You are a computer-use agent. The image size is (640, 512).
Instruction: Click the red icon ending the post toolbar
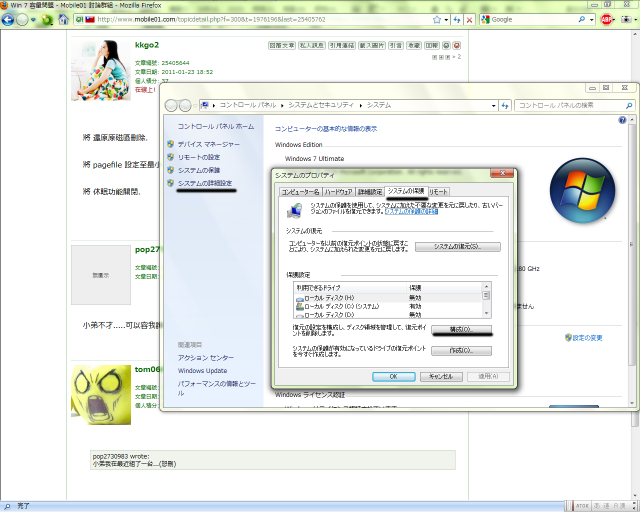457,45
